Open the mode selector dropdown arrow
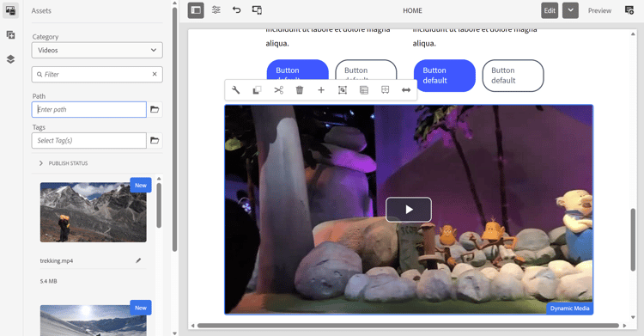The image size is (644, 336). [570, 10]
